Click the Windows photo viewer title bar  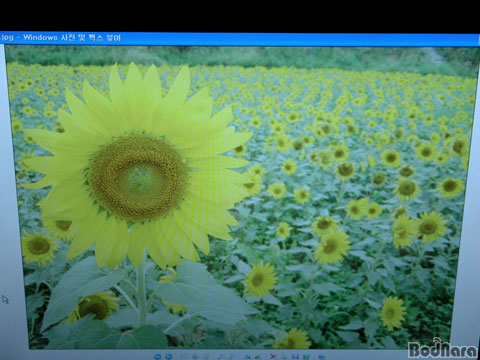(240, 38)
